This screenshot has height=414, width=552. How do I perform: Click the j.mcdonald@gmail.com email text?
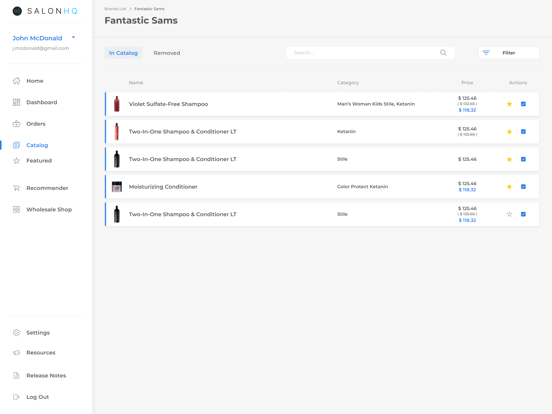coord(40,48)
